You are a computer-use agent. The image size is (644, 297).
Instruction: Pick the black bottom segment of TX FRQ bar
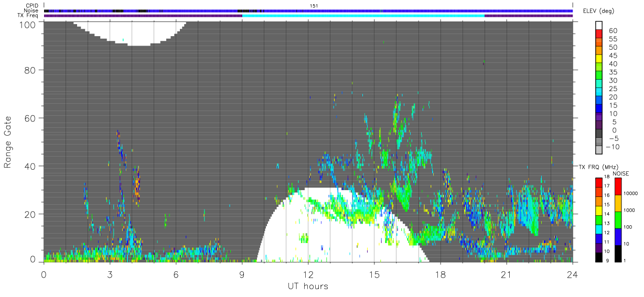599,256
